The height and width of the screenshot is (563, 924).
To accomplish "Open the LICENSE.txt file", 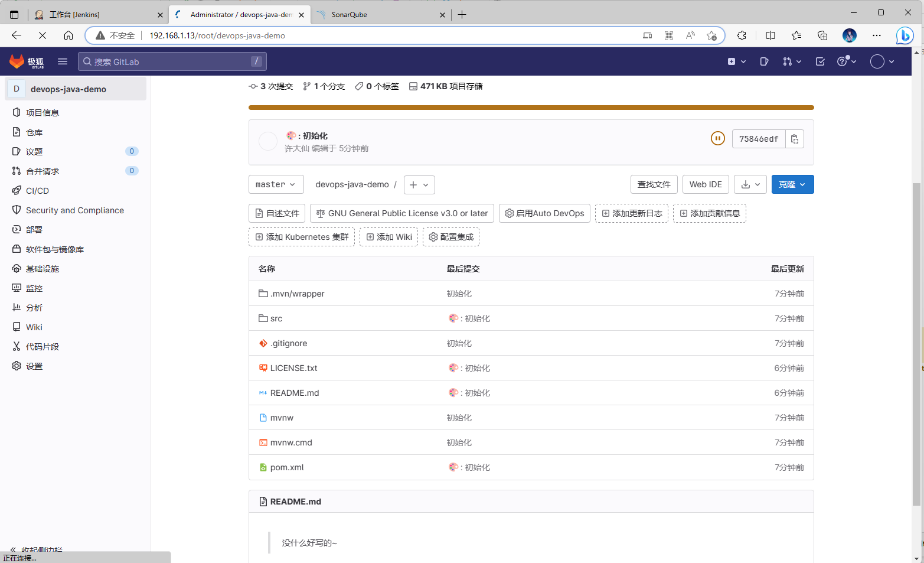I will coord(293,368).
